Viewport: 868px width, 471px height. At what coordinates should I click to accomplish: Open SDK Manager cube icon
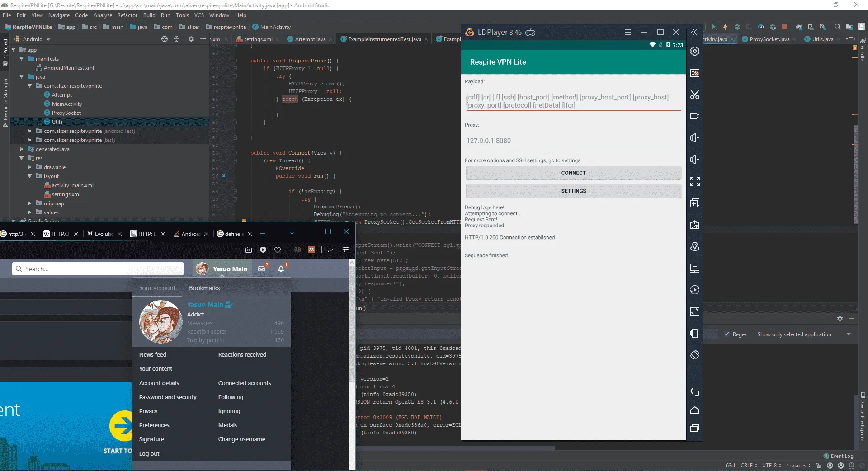[823, 27]
